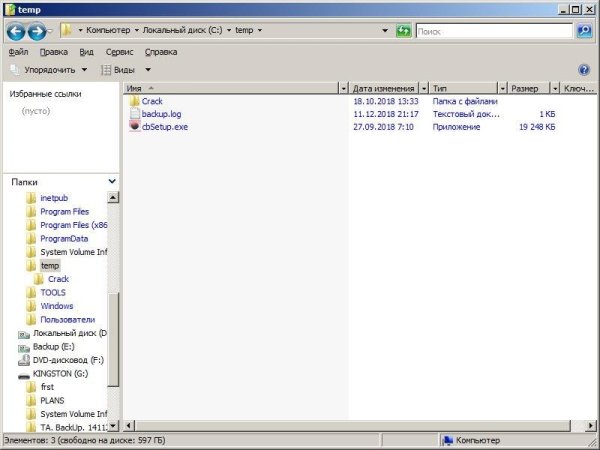The image size is (600, 450).
Task: Select the backup.log text file
Action: click(161, 114)
